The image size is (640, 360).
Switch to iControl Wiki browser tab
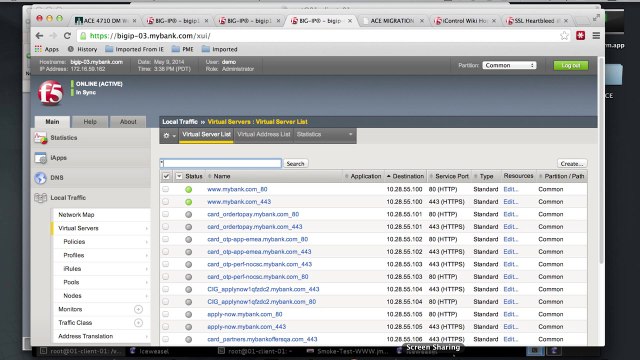pos(464,21)
